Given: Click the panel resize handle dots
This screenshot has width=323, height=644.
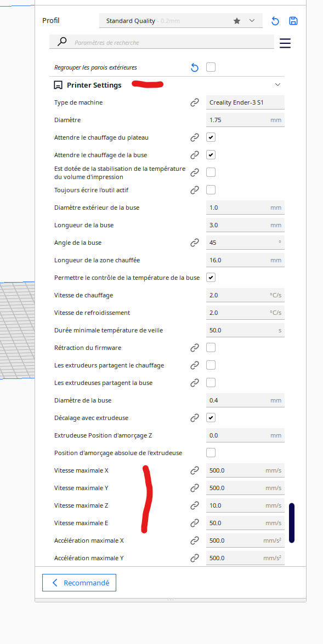Looking at the screenshot, I should [x=171, y=600].
